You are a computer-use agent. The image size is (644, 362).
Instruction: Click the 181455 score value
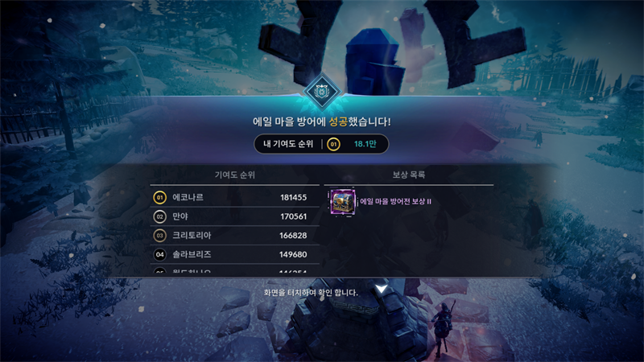point(293,197)
